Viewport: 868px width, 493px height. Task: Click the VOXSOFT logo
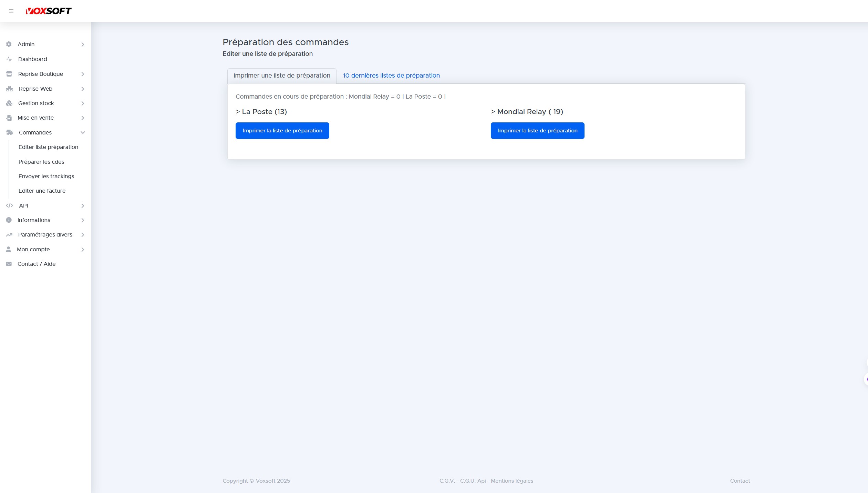tap(49, 11)
